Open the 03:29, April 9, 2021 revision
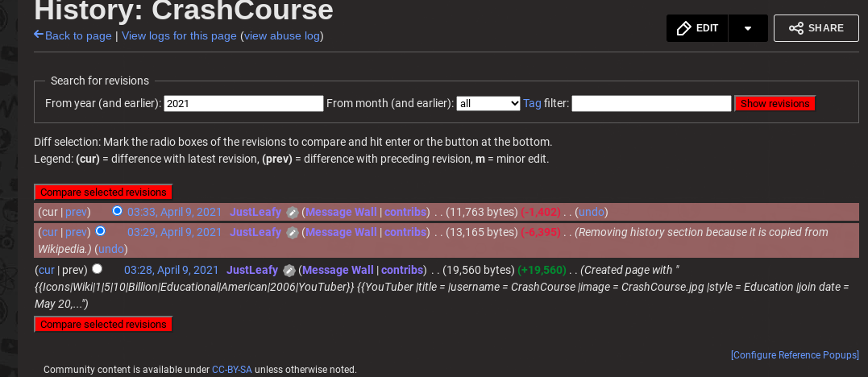 click(x=174, y=233)
